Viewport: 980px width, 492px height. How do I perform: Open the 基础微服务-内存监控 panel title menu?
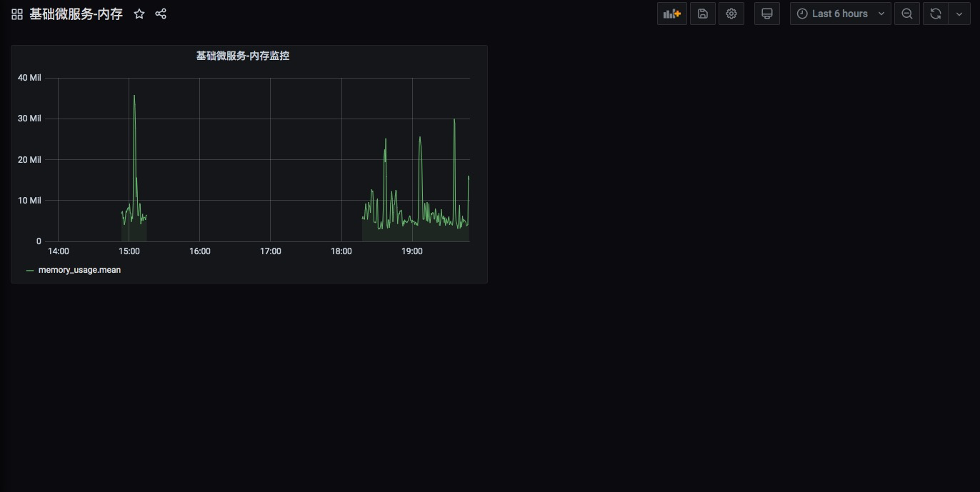point(243,56)
